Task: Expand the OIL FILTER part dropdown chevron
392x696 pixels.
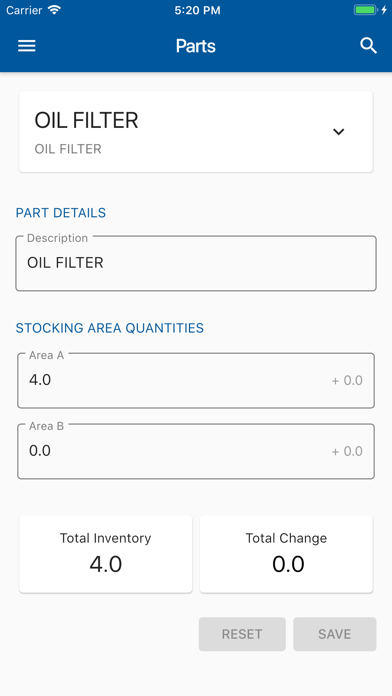Action: point(339,131)
